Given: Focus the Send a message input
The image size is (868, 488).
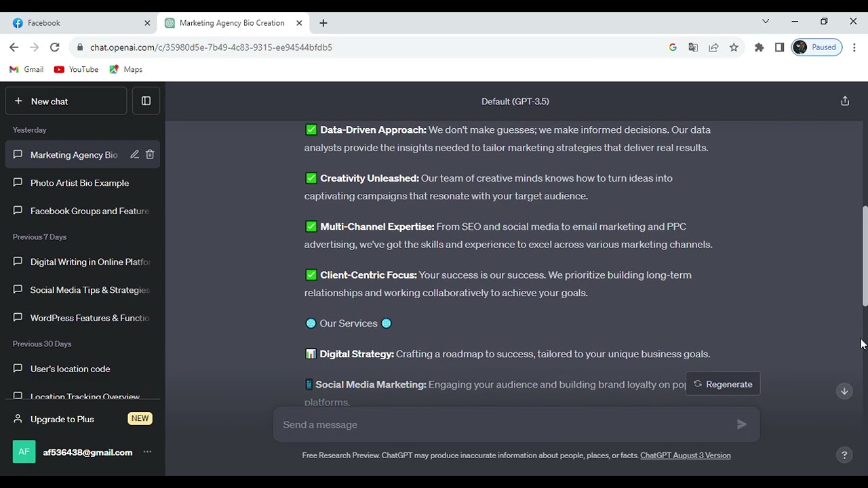Looking at the screenshot, I should [505, 424].
